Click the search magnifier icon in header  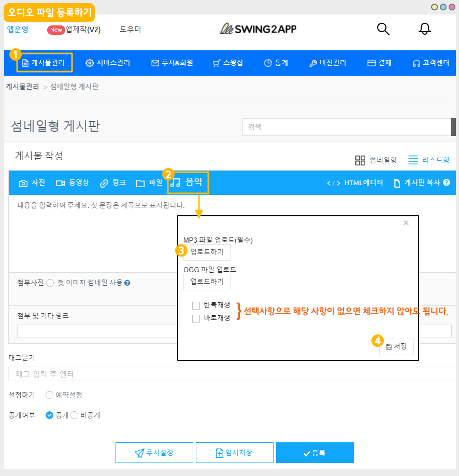pos(383,29)
